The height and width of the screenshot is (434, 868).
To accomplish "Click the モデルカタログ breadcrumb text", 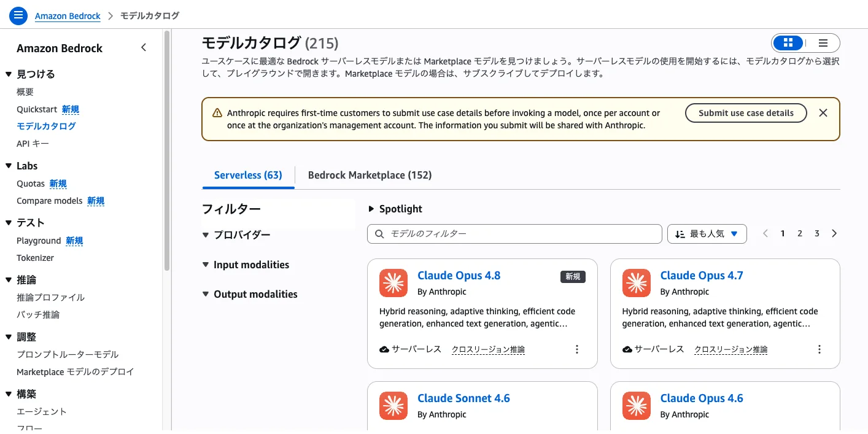I will (x=149, y=16).
